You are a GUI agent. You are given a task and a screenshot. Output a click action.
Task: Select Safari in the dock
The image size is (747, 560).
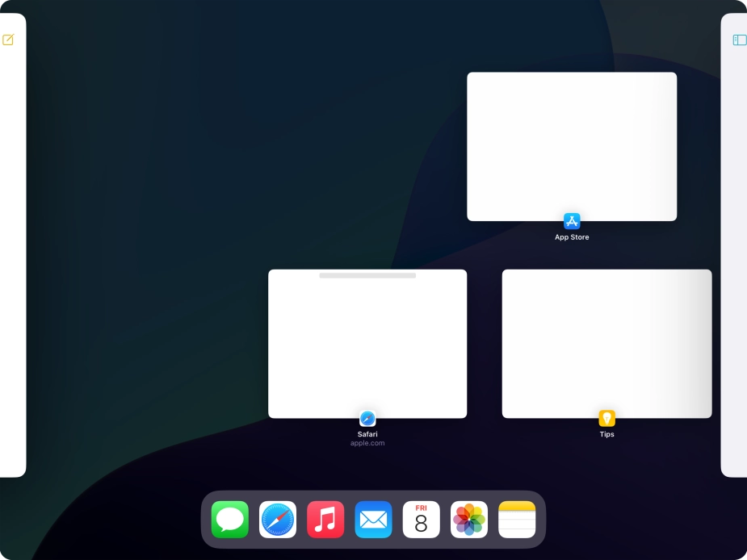coord(278,519)
